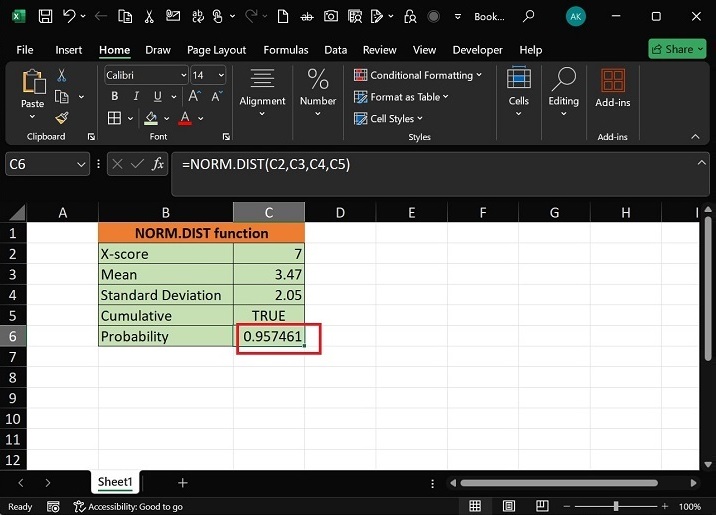Click the Insert Function fx icon
Viewport: 716px width, 515px height.
[158, 164]
